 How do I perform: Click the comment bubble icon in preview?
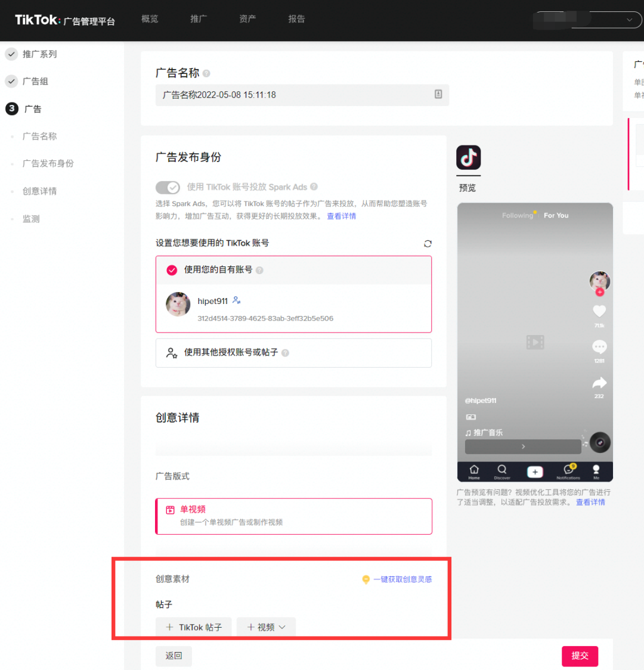599,346
